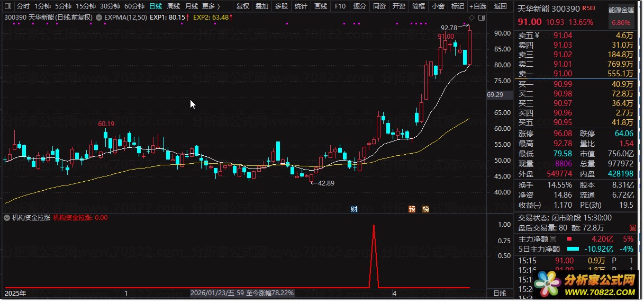Toggle the right info panel icon

tap(480, 17)
